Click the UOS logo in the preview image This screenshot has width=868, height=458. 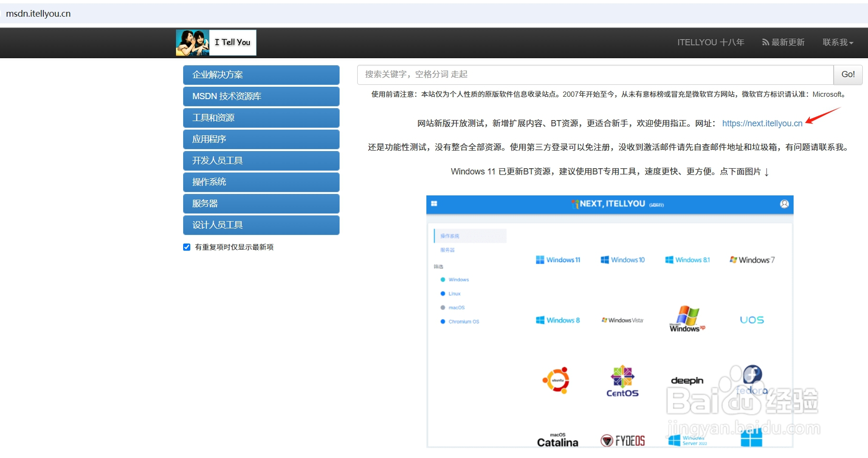click(752, 319)
